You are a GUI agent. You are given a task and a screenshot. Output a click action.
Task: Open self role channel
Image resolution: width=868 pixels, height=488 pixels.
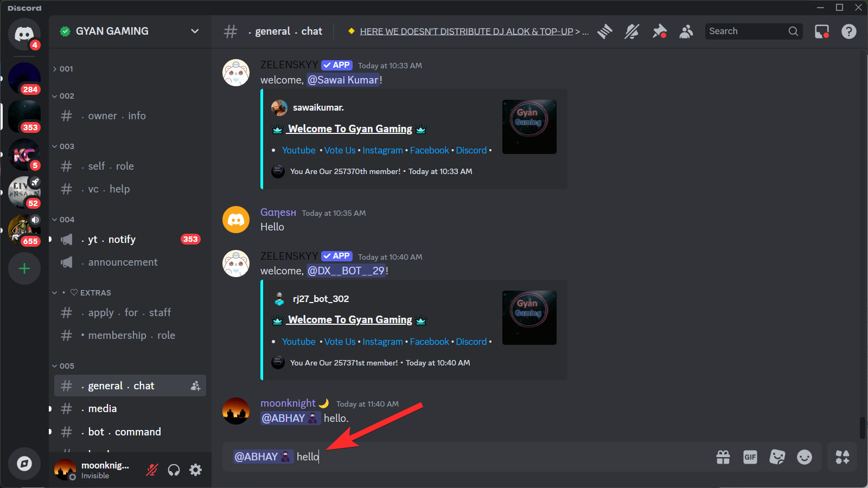click(130, 166)
